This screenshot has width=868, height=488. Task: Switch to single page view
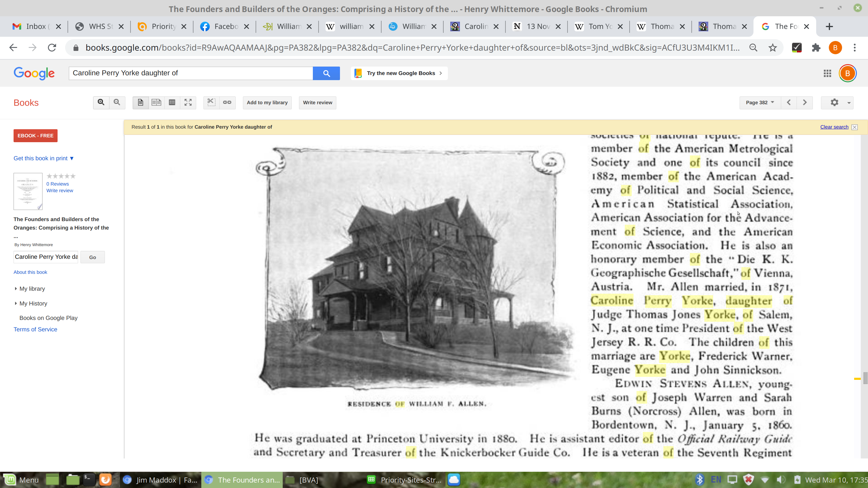tap(140, 102)
